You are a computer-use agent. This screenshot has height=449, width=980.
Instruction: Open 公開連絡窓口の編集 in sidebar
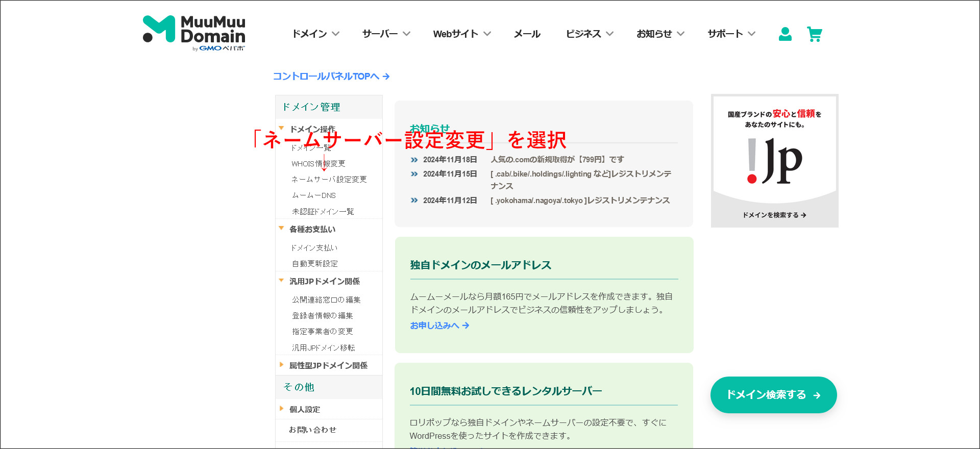(326, 300)
